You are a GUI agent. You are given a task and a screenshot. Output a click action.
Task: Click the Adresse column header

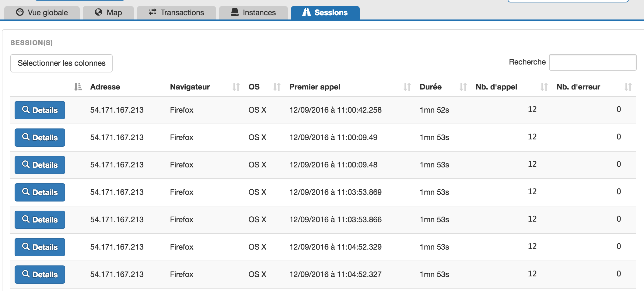(x=105, y=87)
